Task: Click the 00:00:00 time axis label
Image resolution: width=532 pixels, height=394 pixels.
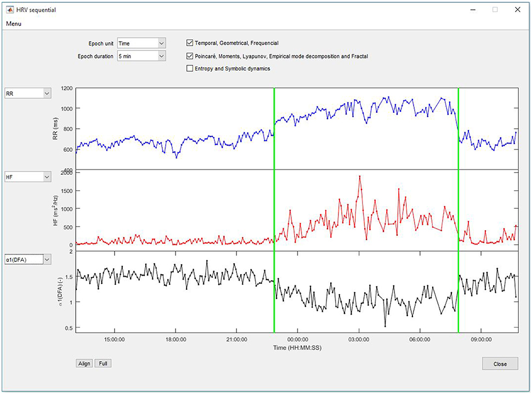Action: point(298,339)
